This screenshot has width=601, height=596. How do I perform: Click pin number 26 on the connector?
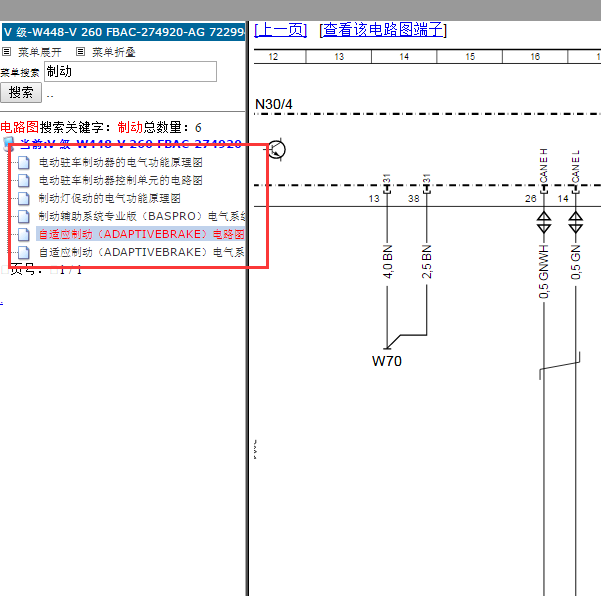pyautogui.click(x=530, y=199)
